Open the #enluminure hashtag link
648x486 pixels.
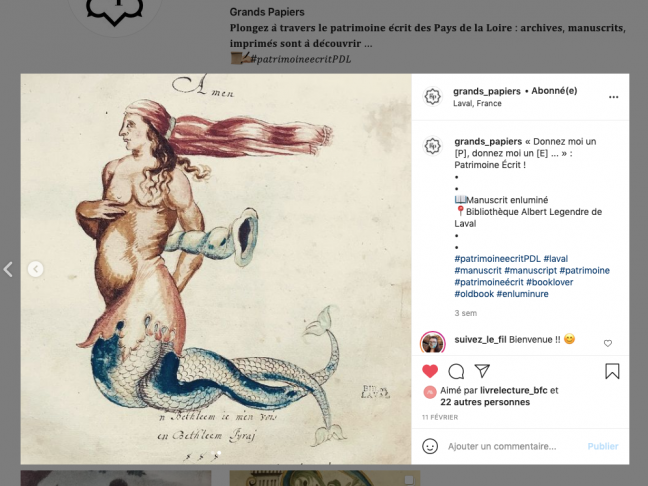[522, 294]
